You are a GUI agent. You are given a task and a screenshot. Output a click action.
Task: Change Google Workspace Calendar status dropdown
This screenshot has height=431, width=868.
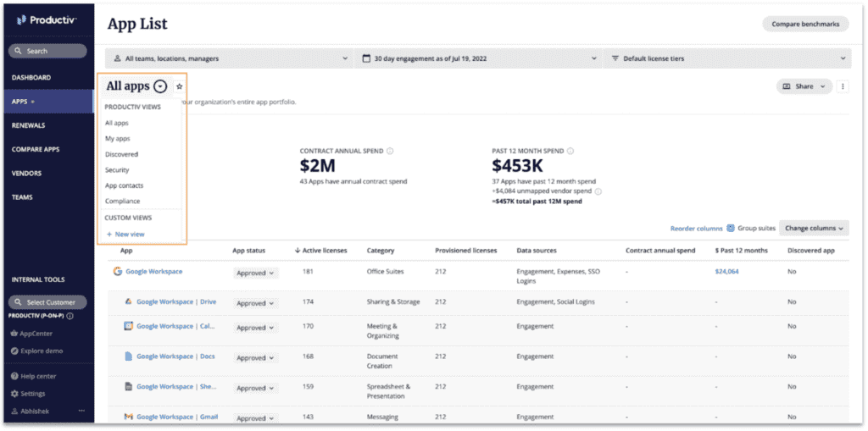tap(255, 328)
